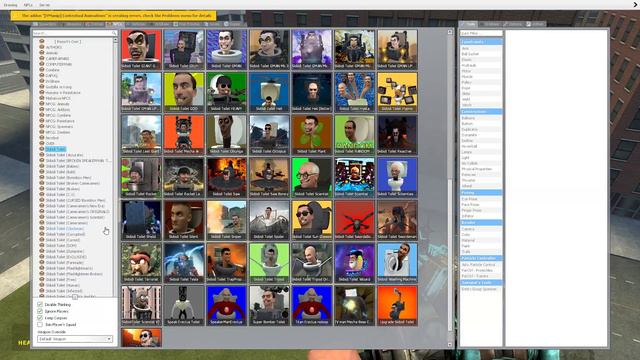Select the Skibidi Toilet Spider icon

tap(269, 220)
